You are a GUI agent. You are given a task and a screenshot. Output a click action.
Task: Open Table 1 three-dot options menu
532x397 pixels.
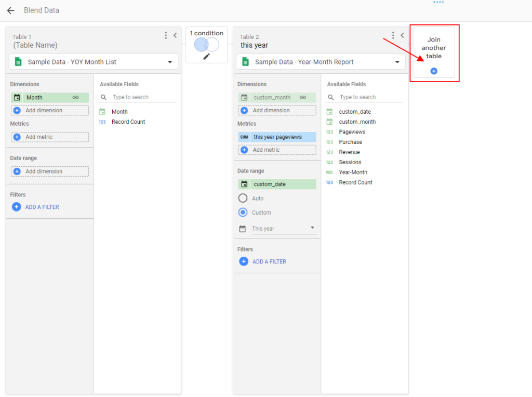pos(166,35)
